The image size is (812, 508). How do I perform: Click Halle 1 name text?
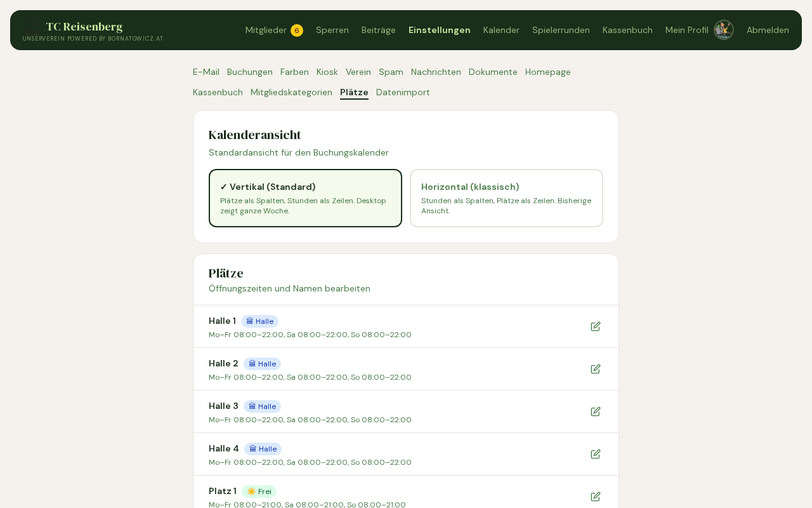tap(222, 321)
